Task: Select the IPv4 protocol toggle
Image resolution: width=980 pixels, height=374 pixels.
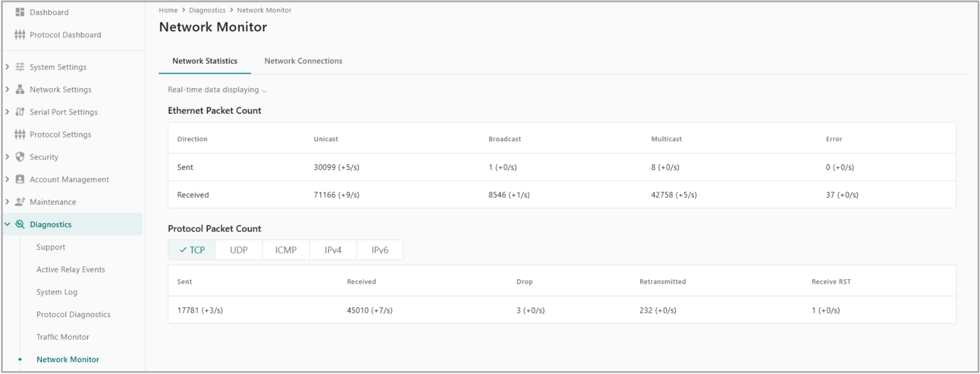Action: pyautogui.click(x=333, y=250)
